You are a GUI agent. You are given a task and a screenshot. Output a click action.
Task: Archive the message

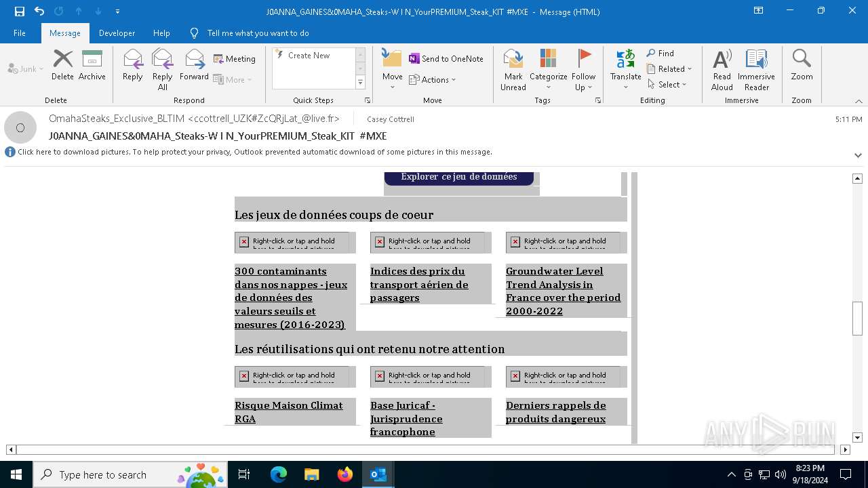(x=92, y=65)
